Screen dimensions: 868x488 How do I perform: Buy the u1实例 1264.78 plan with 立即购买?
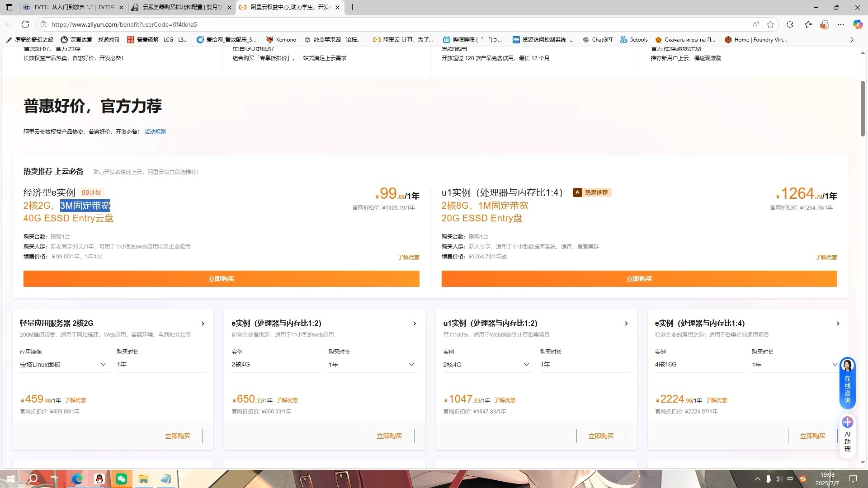(x=639, y=279)
